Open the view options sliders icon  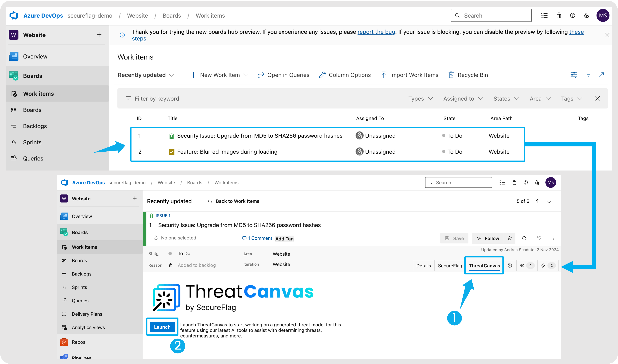point(574,75)
